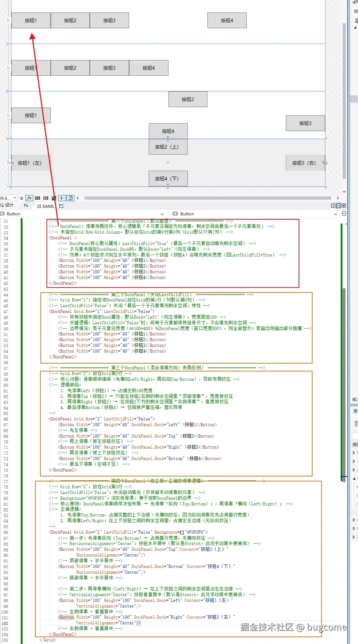358x644 pixels.
Task: Click DockPanel.Dock="Bottom" on line 73
Action: tap(158, 459)
